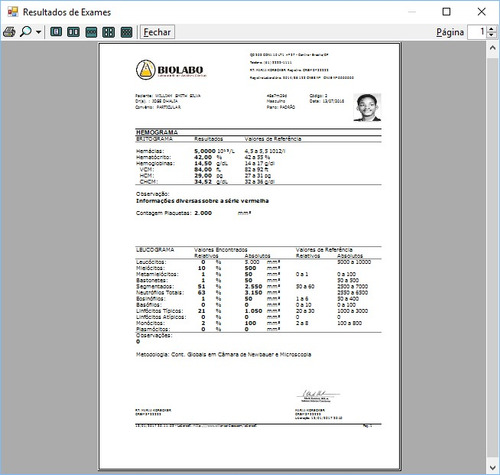Click the vertical scrollbar track

point(493,258)
